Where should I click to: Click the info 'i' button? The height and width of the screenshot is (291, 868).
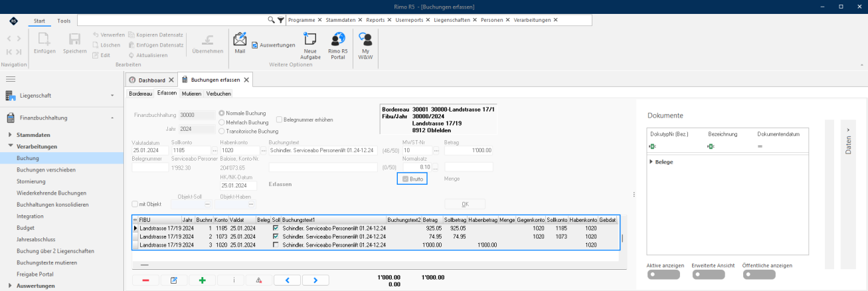(230, 280)
